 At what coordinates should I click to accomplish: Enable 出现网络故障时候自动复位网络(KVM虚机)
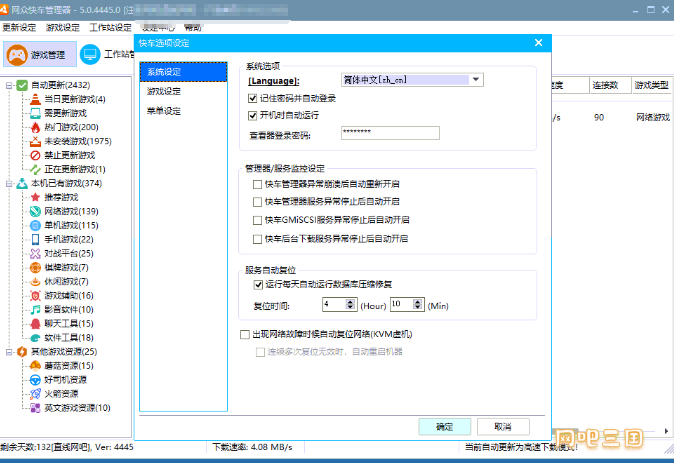[x=245, y=334]
